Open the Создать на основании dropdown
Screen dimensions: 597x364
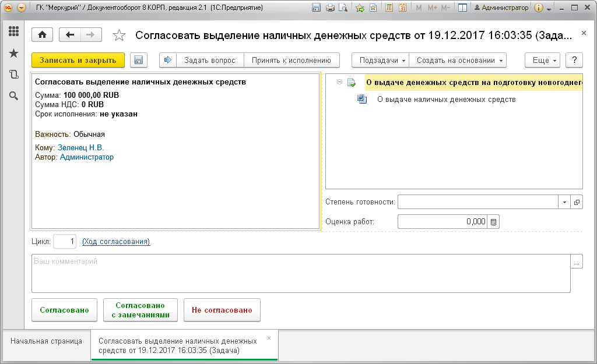(x=458, y=60)
